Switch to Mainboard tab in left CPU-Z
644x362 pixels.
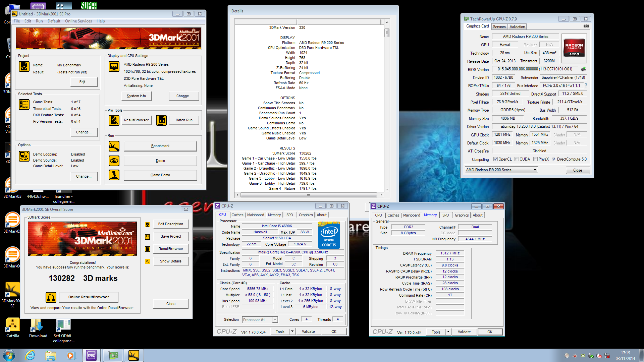tap(256, 215)
